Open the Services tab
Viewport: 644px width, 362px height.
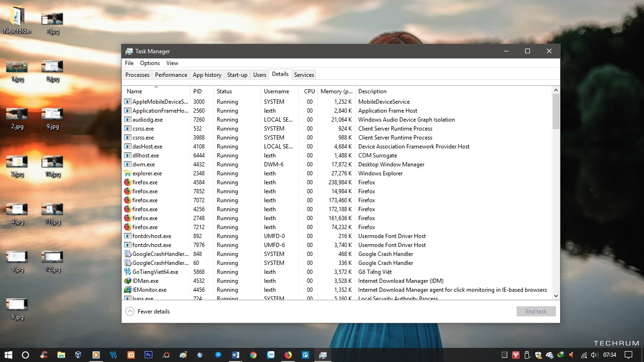(304, 75)
